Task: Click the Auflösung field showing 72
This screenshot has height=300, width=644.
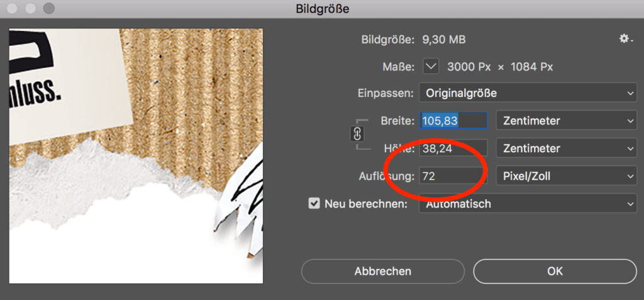Action: point(453,176)
